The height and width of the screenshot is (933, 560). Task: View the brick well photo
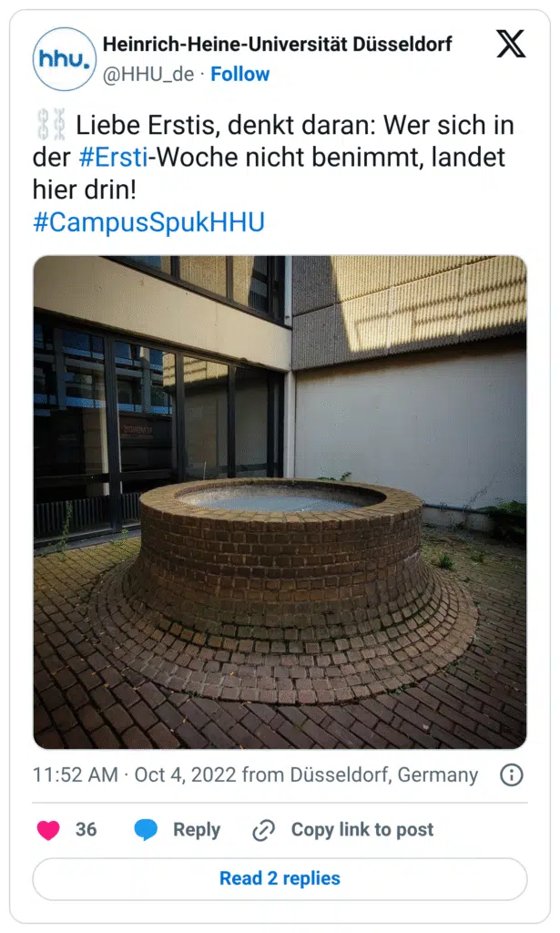[280, 502]
